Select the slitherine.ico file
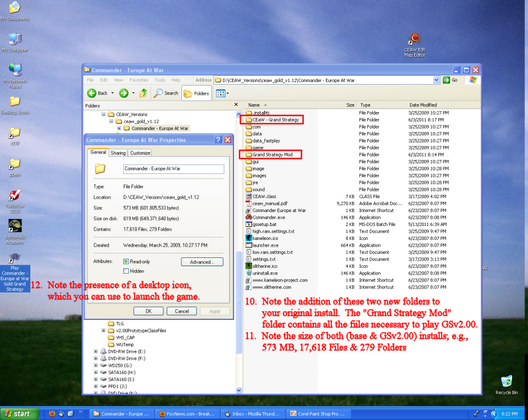Screen dimensions: 528x420 tap(265, 266)
